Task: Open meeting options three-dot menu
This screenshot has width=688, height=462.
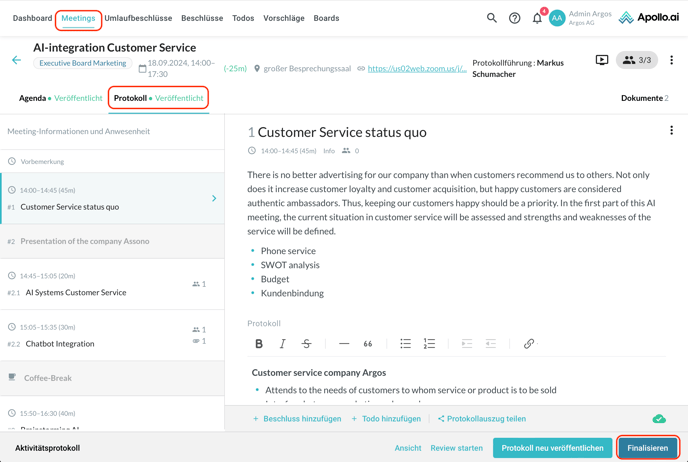Action: pos(671,60)
